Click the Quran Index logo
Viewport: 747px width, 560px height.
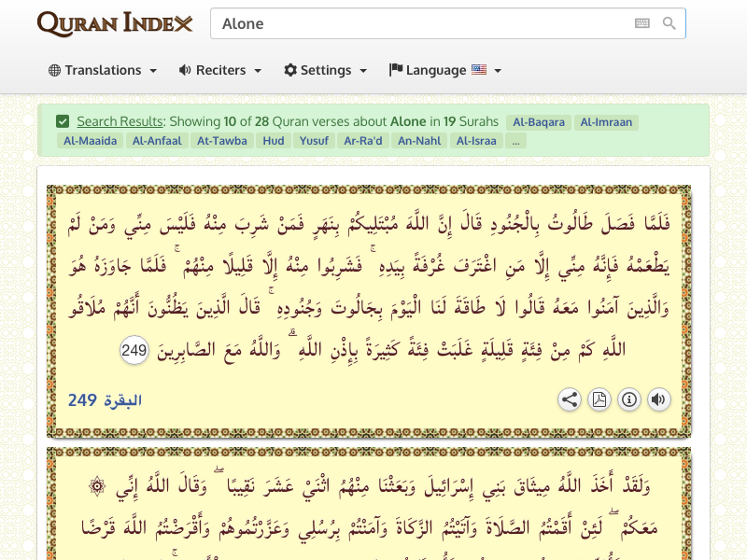tap(115, 24)
